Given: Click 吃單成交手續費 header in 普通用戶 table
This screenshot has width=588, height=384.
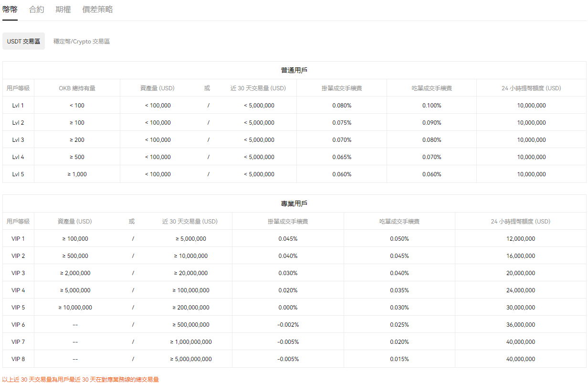Looking at the screenshot, I should pyautogui.click(x=431, y=88).
